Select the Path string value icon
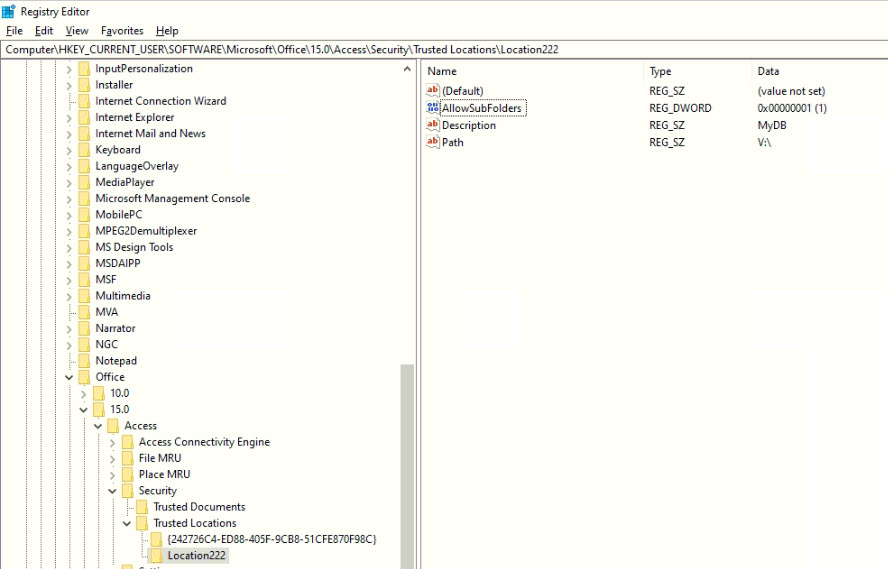 click(x=433, y=142)
